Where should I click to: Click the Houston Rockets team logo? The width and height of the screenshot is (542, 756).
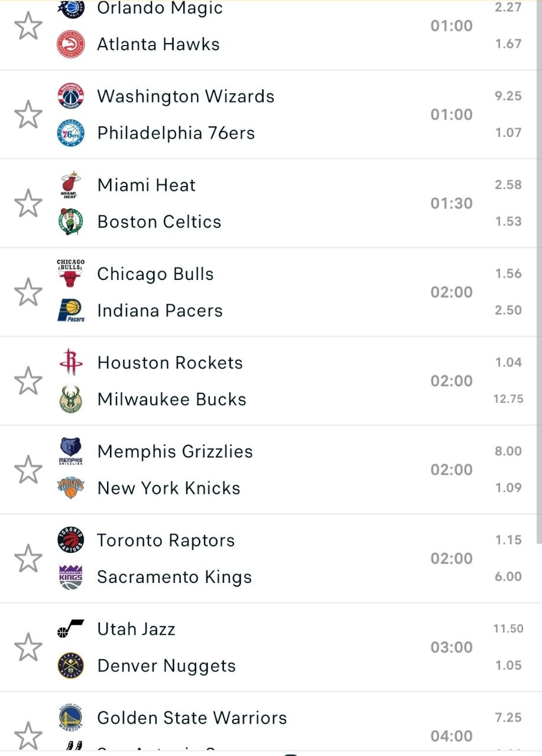tap(71, 363)
